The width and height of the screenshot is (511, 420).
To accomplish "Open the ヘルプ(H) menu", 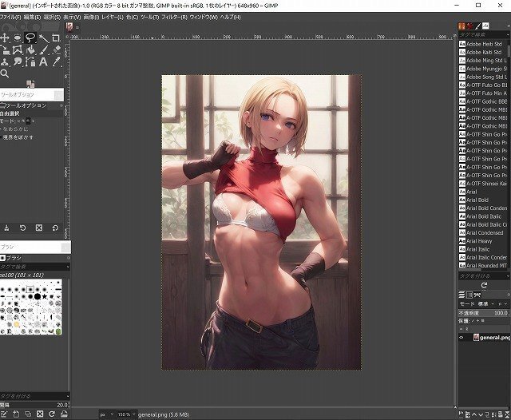I will [x=231, y=17].
